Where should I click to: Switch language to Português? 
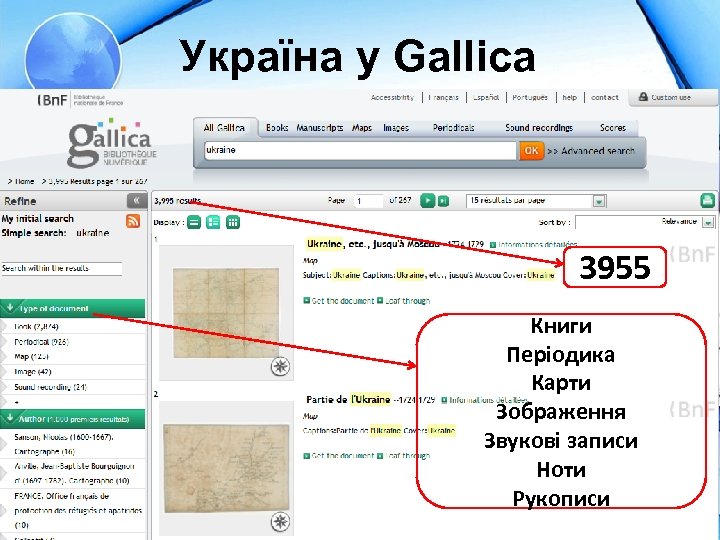coord(530,97)
